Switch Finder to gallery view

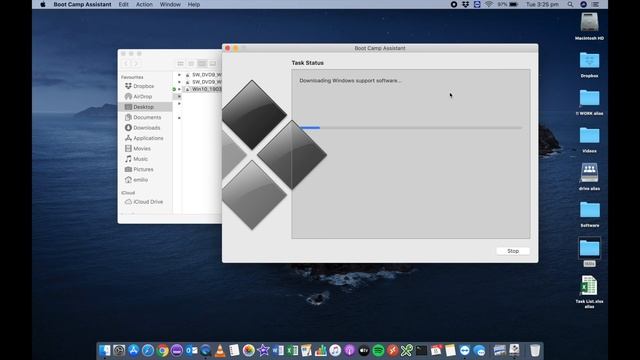[x=213, y=64]
